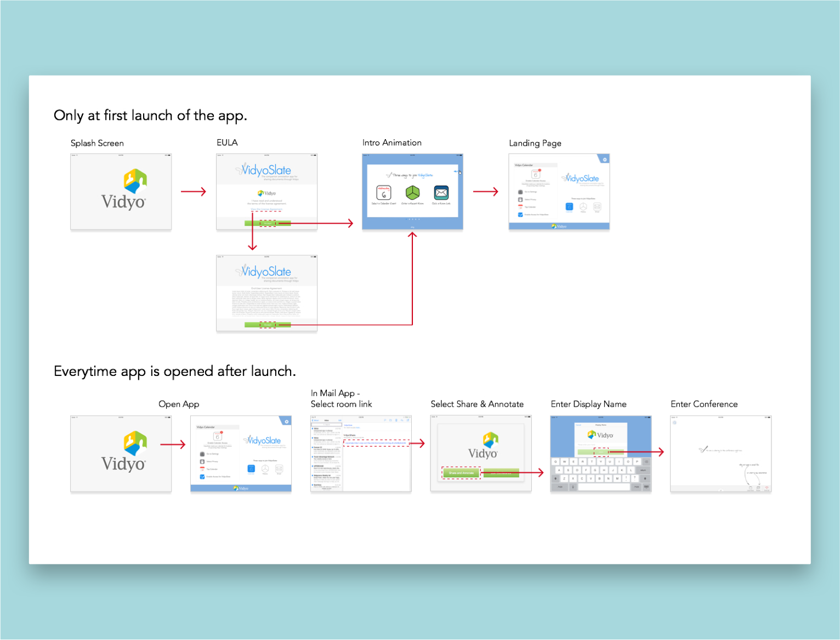Screen dimensions: 840x640
Task: Click the calendar icon in Intro Animation screen
Action: pyautogui.click(x=384, y=193)
